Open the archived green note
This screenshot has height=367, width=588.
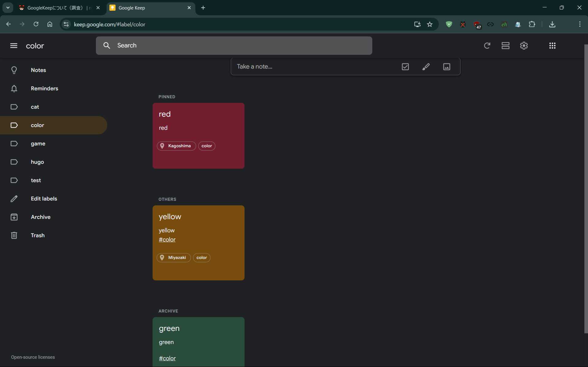point(198,342)
